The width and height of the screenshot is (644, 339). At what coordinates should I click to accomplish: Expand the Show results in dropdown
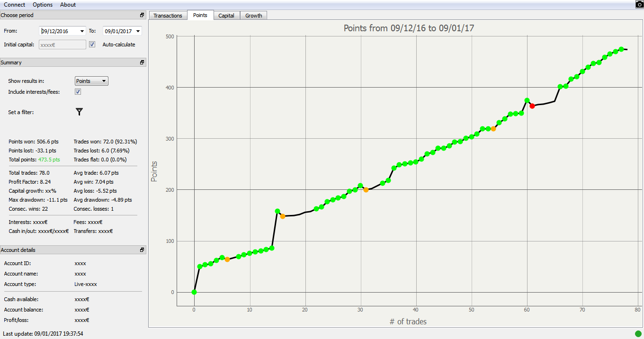point(91,81)
